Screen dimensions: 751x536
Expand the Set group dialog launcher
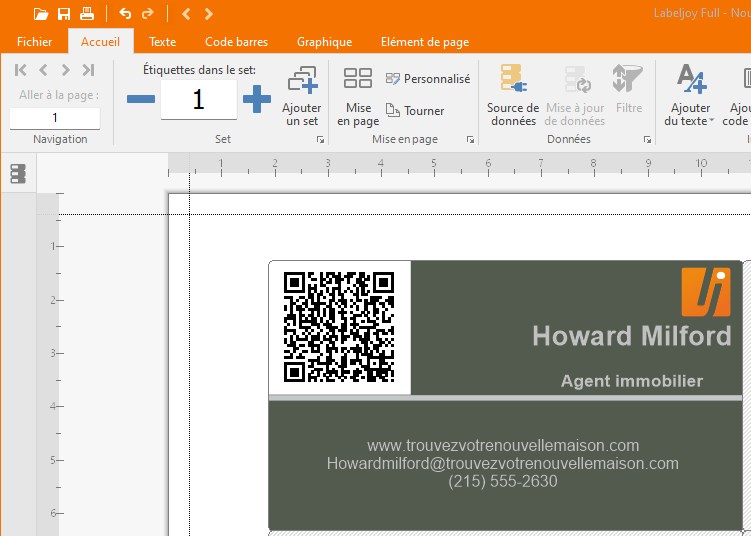(x=320, y=140)
